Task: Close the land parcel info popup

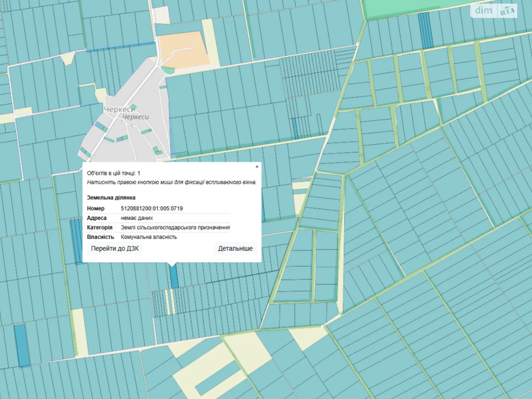Action: pyautogui.click(x=257, y=167)
